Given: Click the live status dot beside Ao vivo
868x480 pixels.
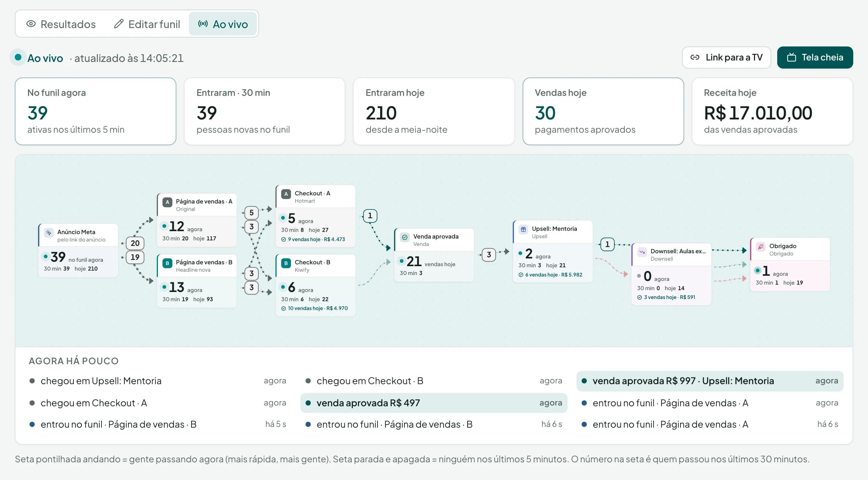Looking at the screenshot, I should click(x=18, y=58).
